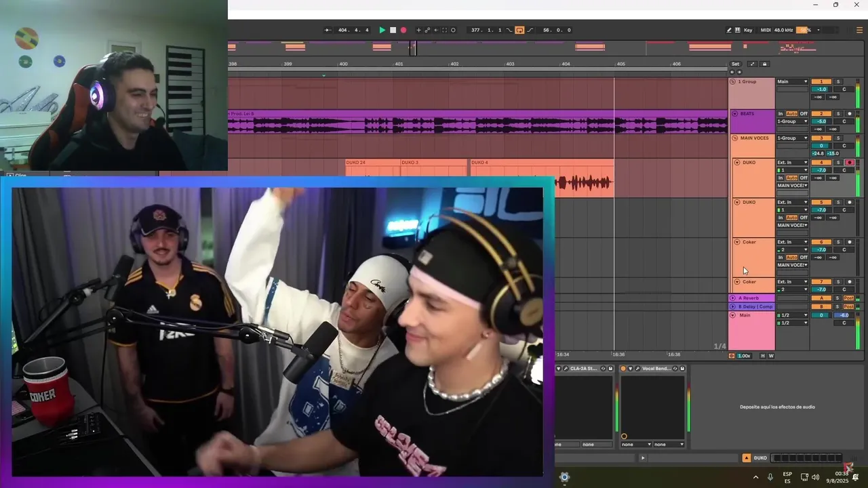Image resolution: width=868 pixels, height=488 pixels.
Task: Disarm the first DUKO track's red record button
Action: (x=850, y=163)
